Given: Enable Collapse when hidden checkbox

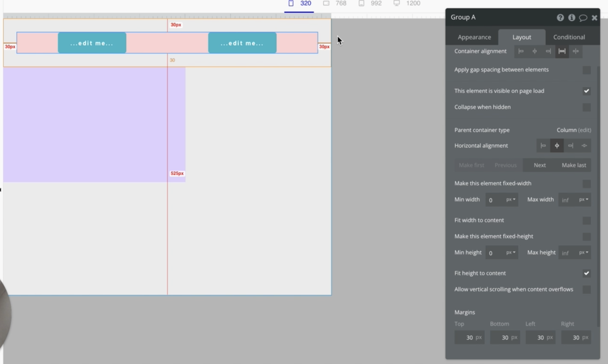Looking at the screenshot, I should point(586,107).
